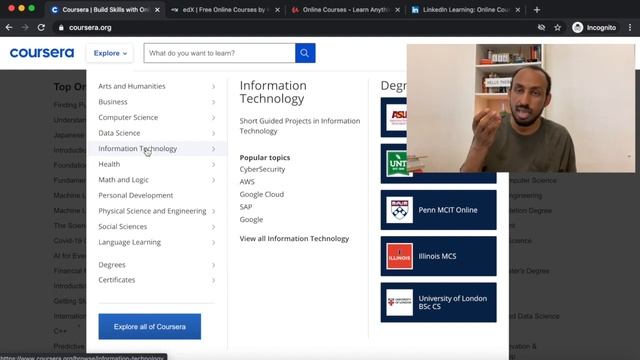Expand Computer Science chevron

pyautogui.click(x=213, y=118)
